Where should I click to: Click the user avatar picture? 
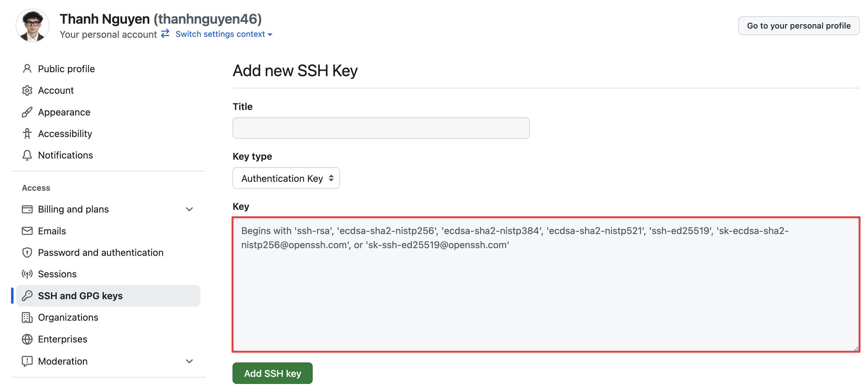pyautogui.click(x=33, y=25)
